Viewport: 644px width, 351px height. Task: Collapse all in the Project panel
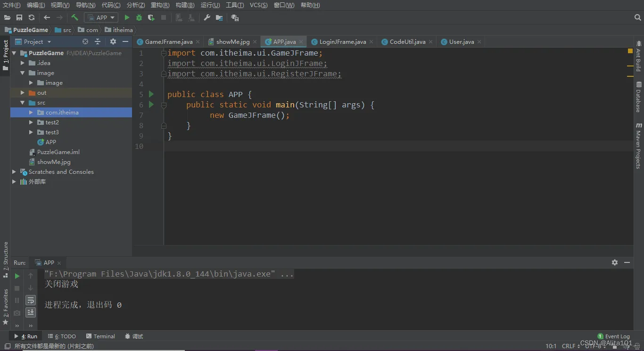pyautogui.click(x=98, y=41)
